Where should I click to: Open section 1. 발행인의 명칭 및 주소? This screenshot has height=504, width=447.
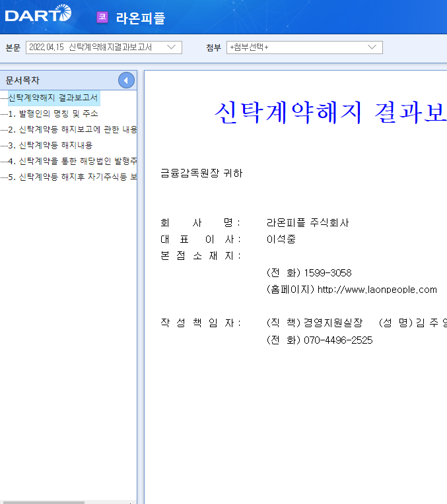[53, 113]
